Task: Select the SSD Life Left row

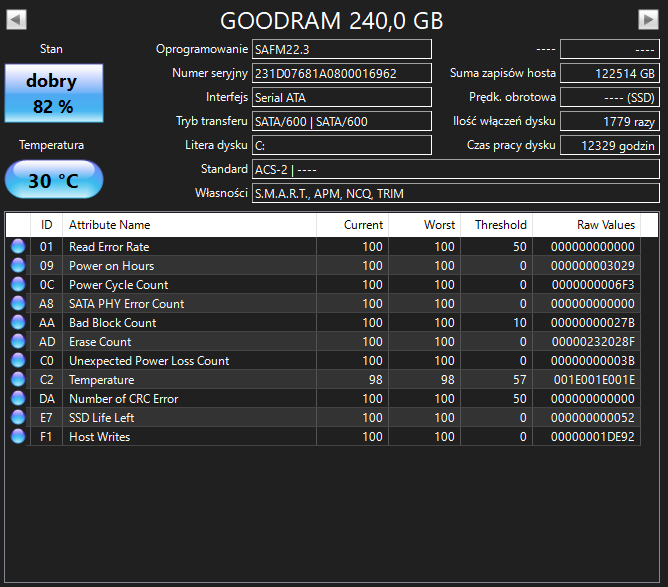Action: (323, 417)
